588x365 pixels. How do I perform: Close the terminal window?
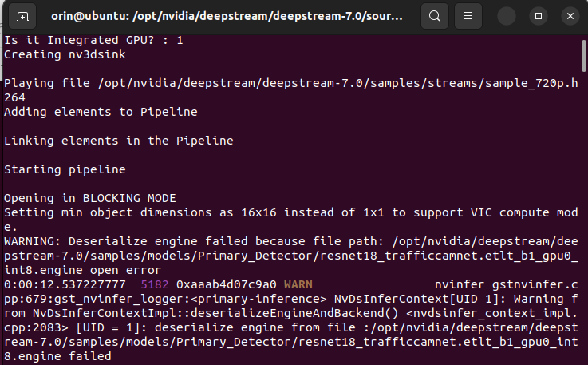pyautogui.click(x=570, y=16)
